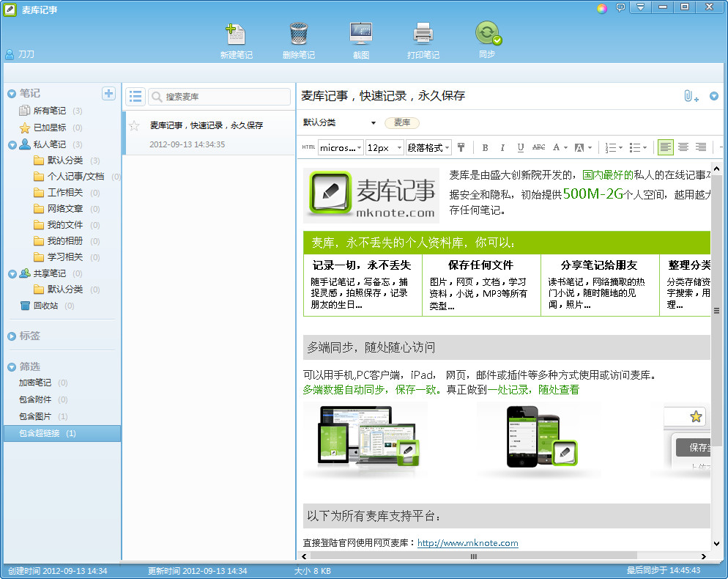Open the skin color wheel icon
Viewport: 728px width, 579px height.
click(x=602, y=9)
